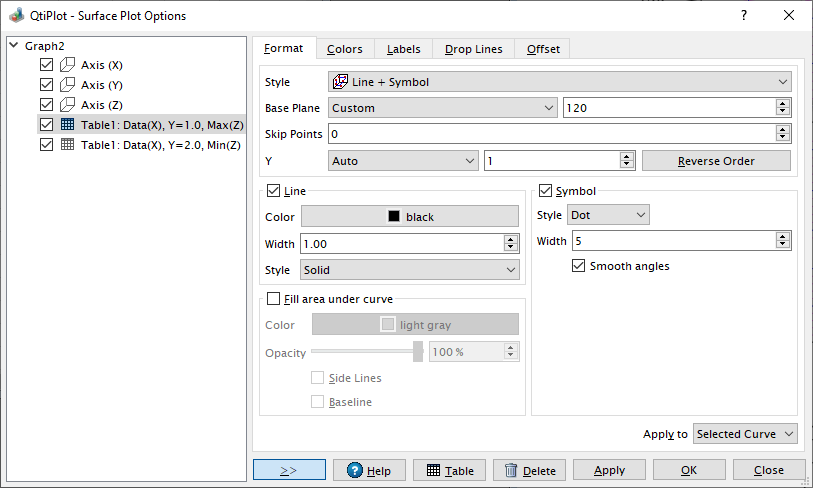This screenshot has height=488, width=813.
Task: Click the QtiPlot icon in the title bar
Action: pyautogui.click(x=14, y=15)
